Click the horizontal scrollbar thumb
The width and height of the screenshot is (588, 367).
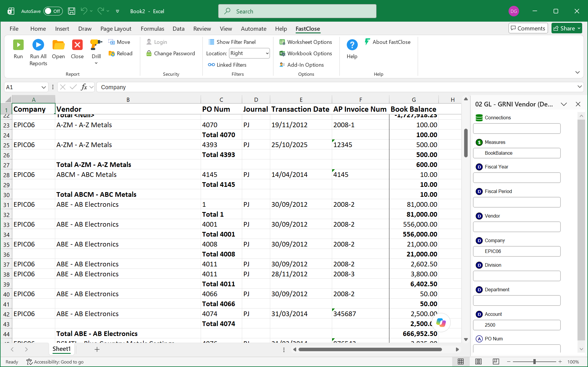[370, 349]
